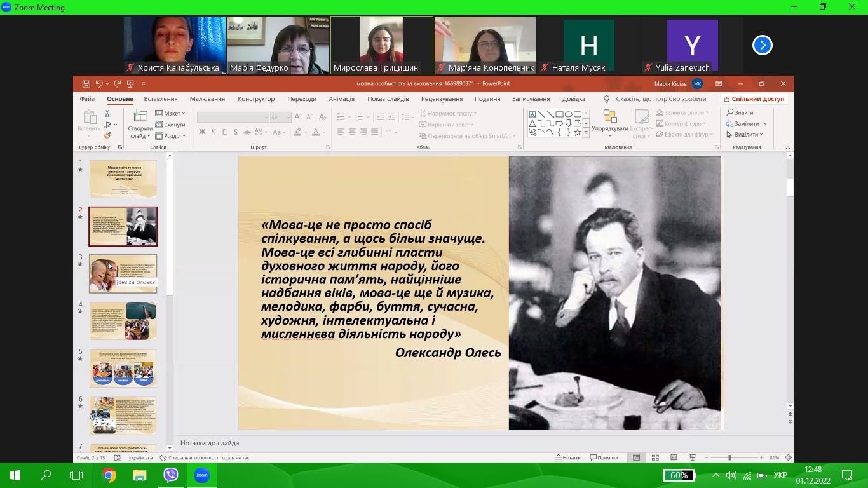Redo the action in Quick Access Toolbar
Viewport: 868px width, 488px height.
[117, 84]
